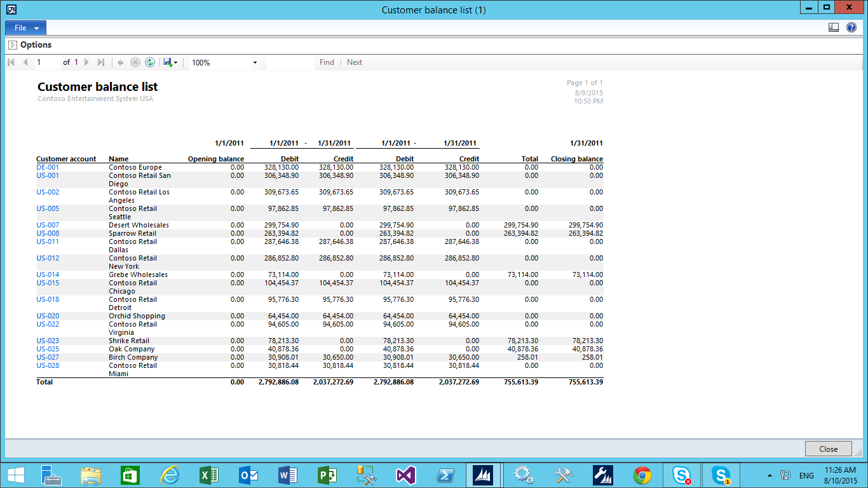
Task: Go back to parent report
Action: pyautogui.click(x=120, y=62)
